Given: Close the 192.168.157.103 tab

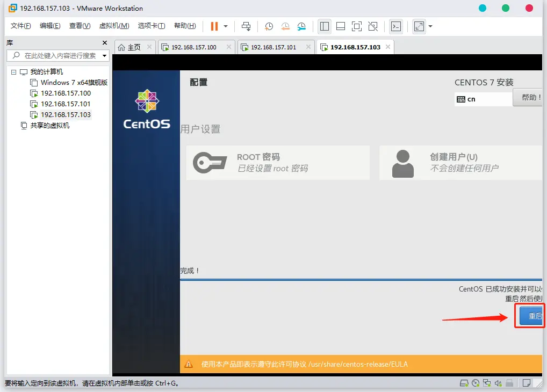Looking at the screenshot, I should (388, 47).
